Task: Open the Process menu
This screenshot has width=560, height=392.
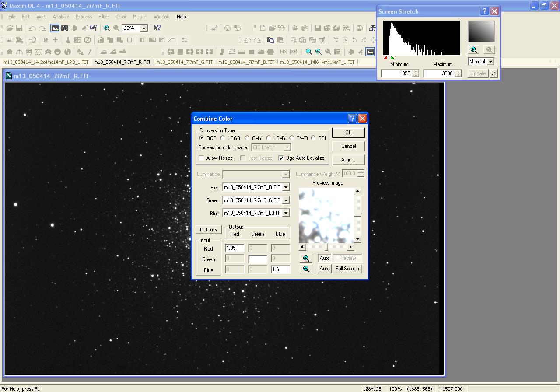Action: point(84,17)
